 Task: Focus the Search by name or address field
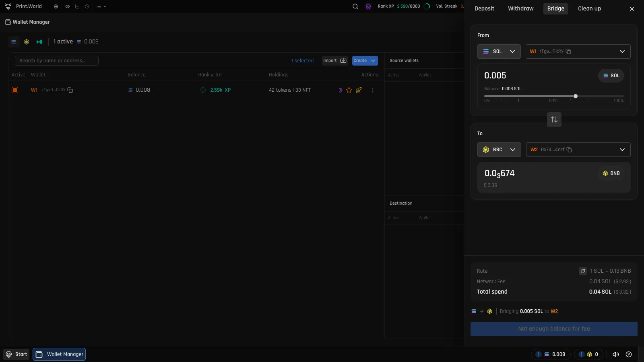click(57, 61)
